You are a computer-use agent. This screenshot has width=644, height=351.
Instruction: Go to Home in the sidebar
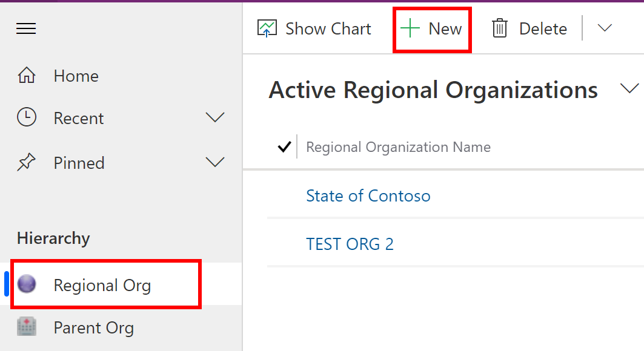click(x=76, y=76)
